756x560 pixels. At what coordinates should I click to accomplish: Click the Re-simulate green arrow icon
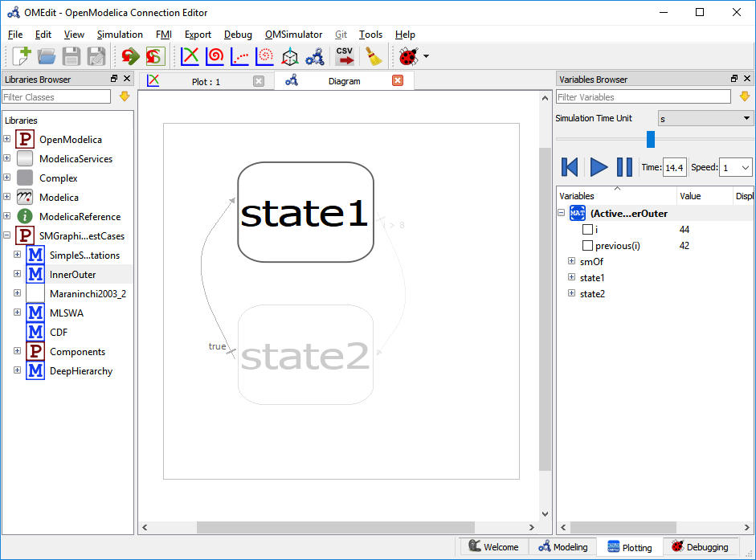[x=129, y=56]
